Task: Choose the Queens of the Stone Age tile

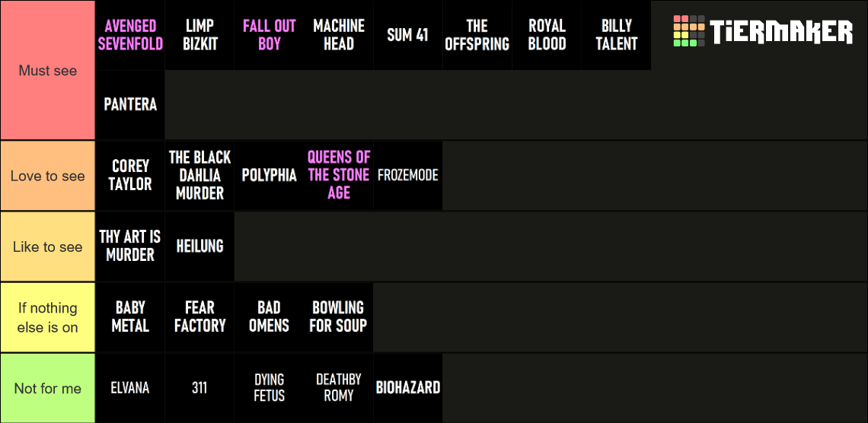Action: [x=339, y=175]
